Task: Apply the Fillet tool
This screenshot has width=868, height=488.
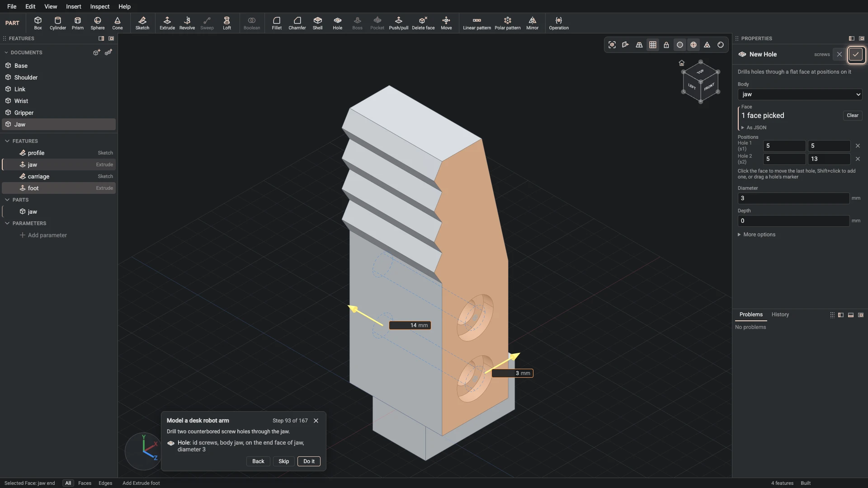Action: point(277,23)
